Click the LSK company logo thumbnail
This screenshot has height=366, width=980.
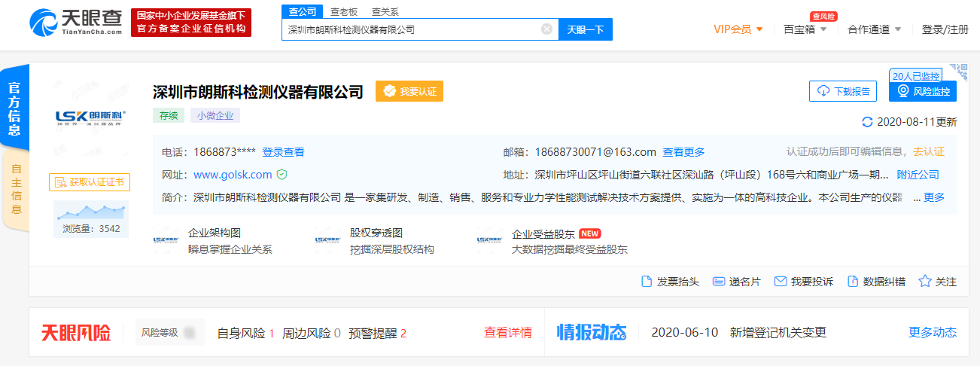click(x=90, y=117)
